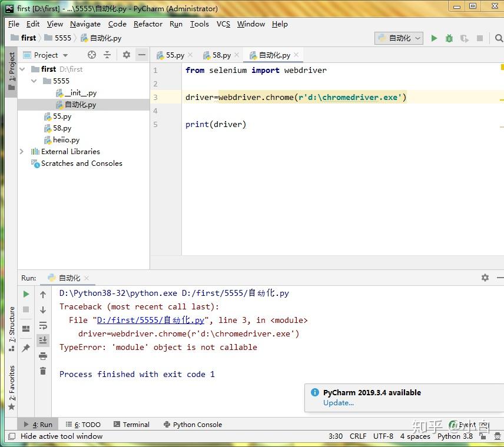Image resolution: width=504 pixels, height=447 pixels.
Task: Open the Terminal tool window
Action: coord(131,425)
